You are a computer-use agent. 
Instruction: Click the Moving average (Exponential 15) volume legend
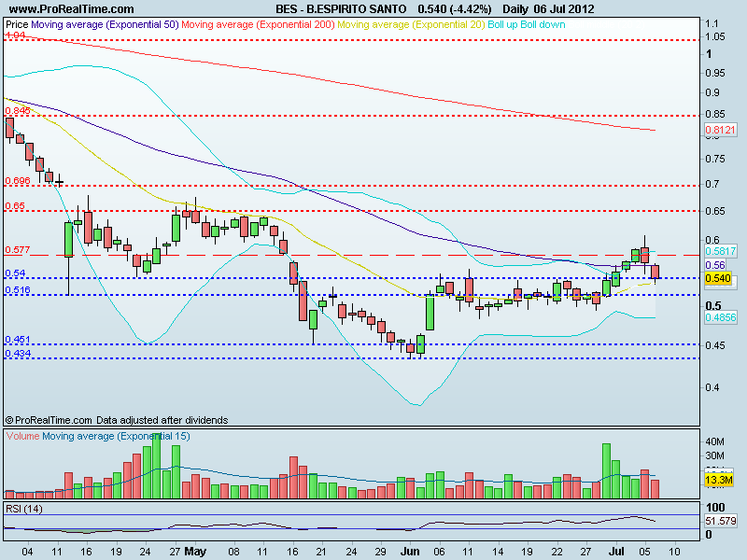pyautogui.click(x=116, y=436)
